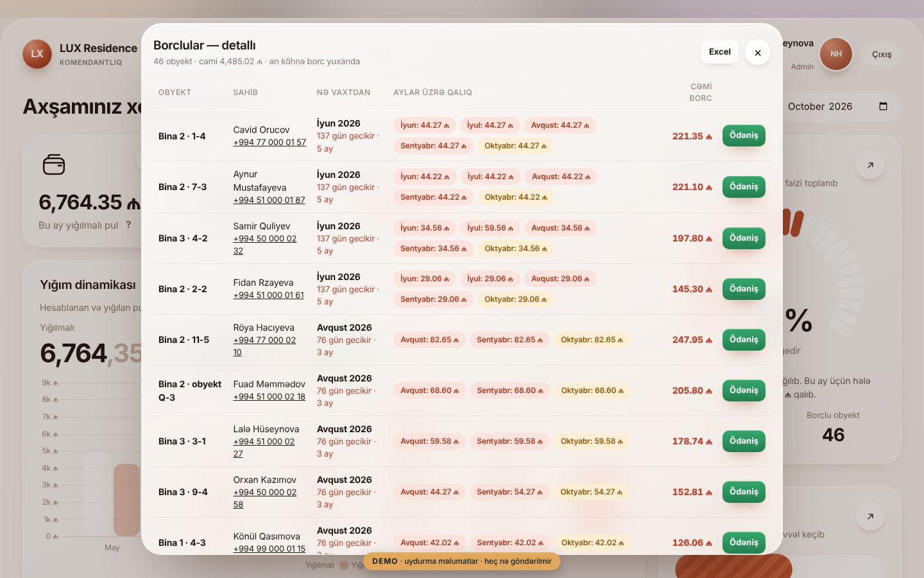Image resolution: width=924 pixels, height=578 pixels.
Task: Click Ödəniş for Bina 2 · 7-3
Action: tap(744, 187)
